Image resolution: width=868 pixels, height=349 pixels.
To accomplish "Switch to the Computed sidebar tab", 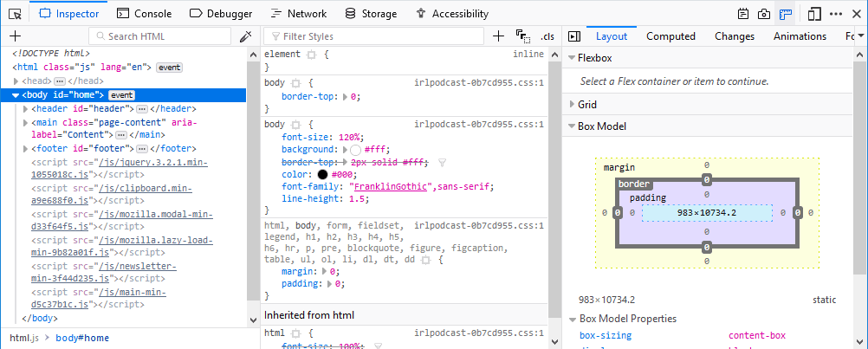I will coord(671,36).
